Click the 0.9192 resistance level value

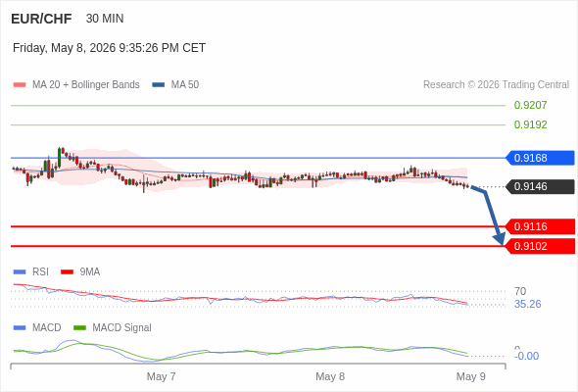point(530,124)
